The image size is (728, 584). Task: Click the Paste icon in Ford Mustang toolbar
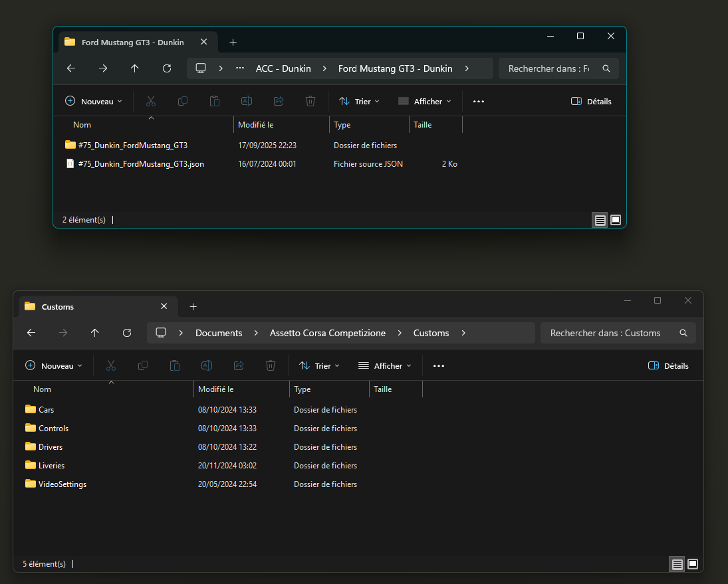click(215, 102)
